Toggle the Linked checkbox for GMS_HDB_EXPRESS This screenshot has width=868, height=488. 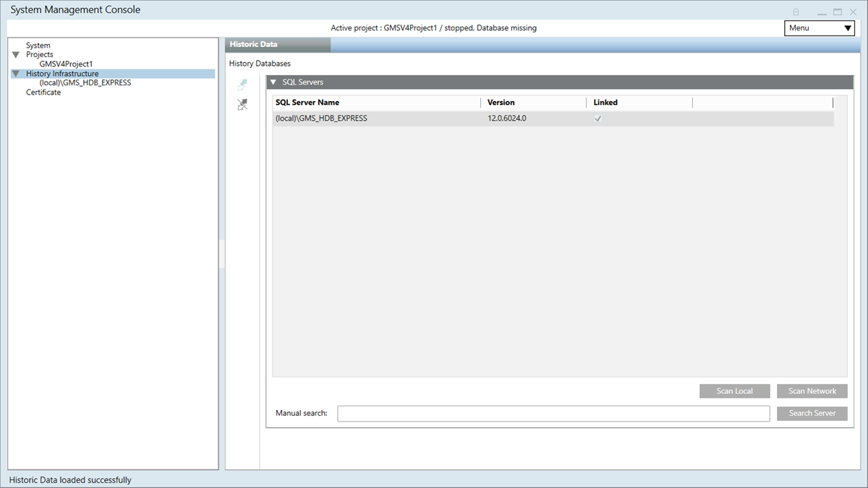click(597, 119)
